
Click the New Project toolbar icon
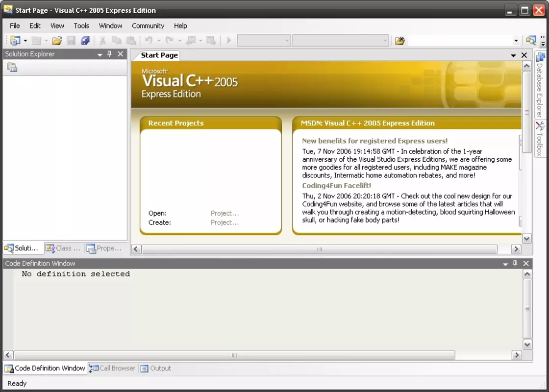15,41
